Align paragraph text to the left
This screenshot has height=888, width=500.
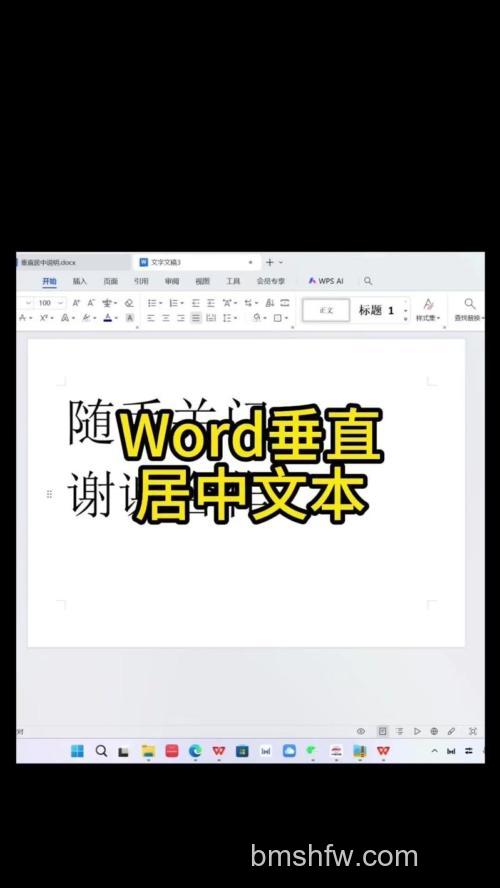[x=151, y=318]
